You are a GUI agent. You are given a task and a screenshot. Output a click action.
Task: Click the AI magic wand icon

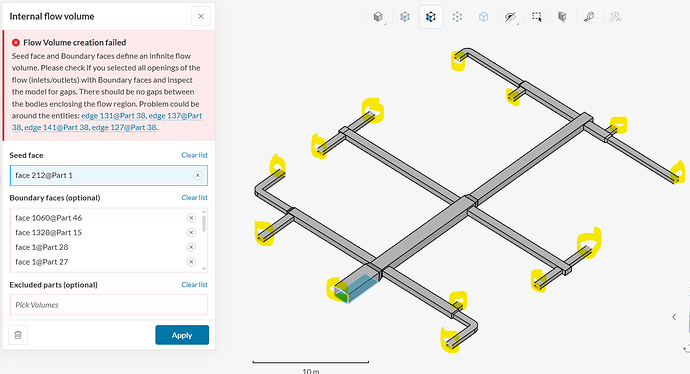[615, 17]
